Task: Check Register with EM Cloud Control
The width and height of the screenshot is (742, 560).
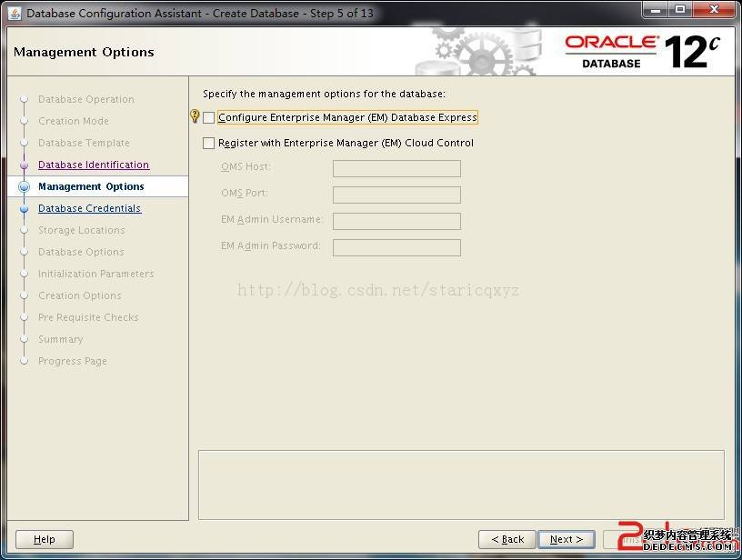Action: 209,143
